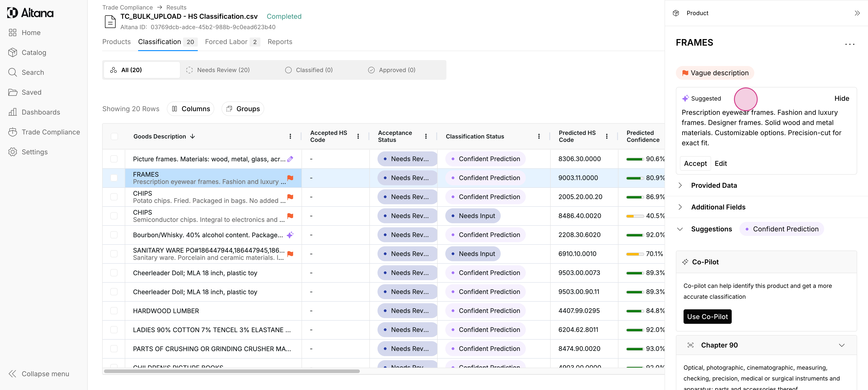868x390 pixels.
Task: Switch to the Forced Labor tab
Action: pos(226,42)
